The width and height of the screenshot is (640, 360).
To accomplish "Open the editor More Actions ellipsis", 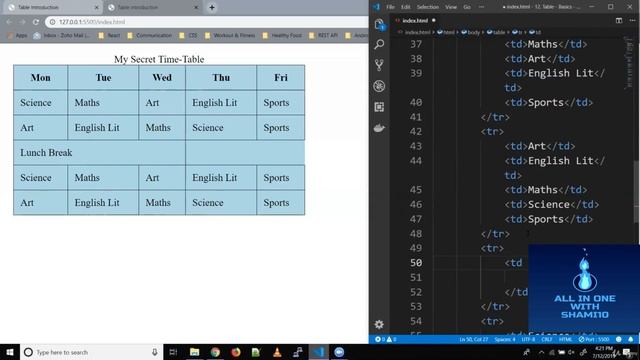I will [x=632, y=20].
